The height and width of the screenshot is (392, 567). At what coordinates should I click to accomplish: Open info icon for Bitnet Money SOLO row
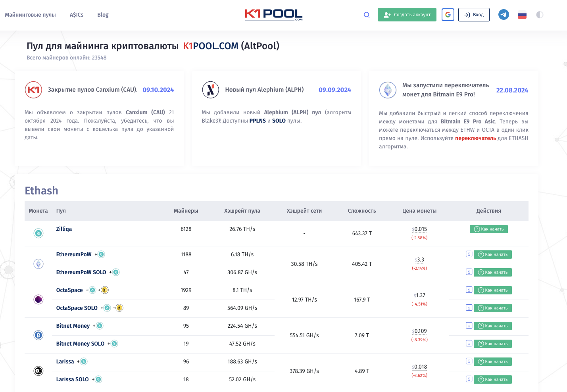click(x=469, y=343)
